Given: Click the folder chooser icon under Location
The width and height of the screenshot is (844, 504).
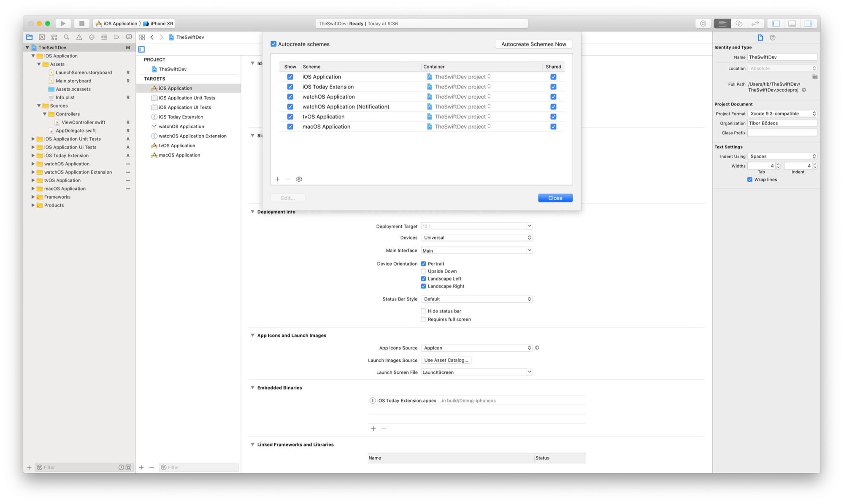Looking at the screenshot, I should tap(815, 77).
